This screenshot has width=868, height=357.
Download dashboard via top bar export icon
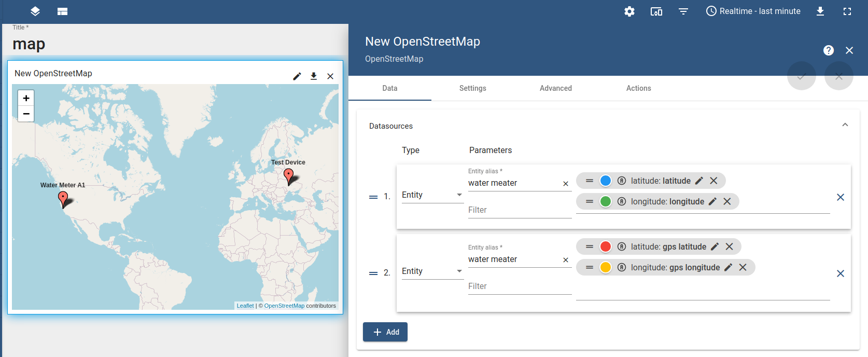tap(820, 11)
